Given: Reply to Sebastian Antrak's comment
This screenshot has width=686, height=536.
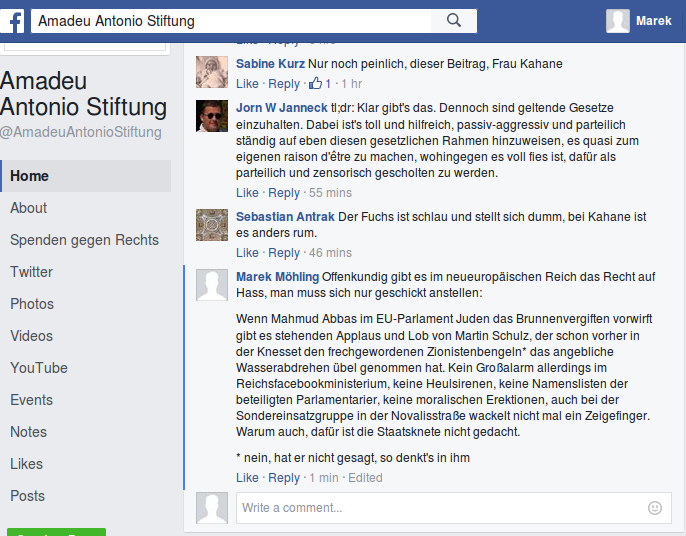Looking at the screenshot, I should [284, 252].
